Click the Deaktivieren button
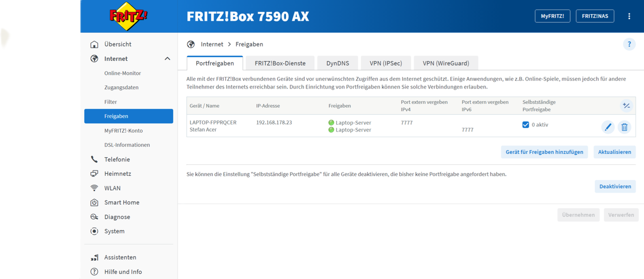 (x=615, y=187)
